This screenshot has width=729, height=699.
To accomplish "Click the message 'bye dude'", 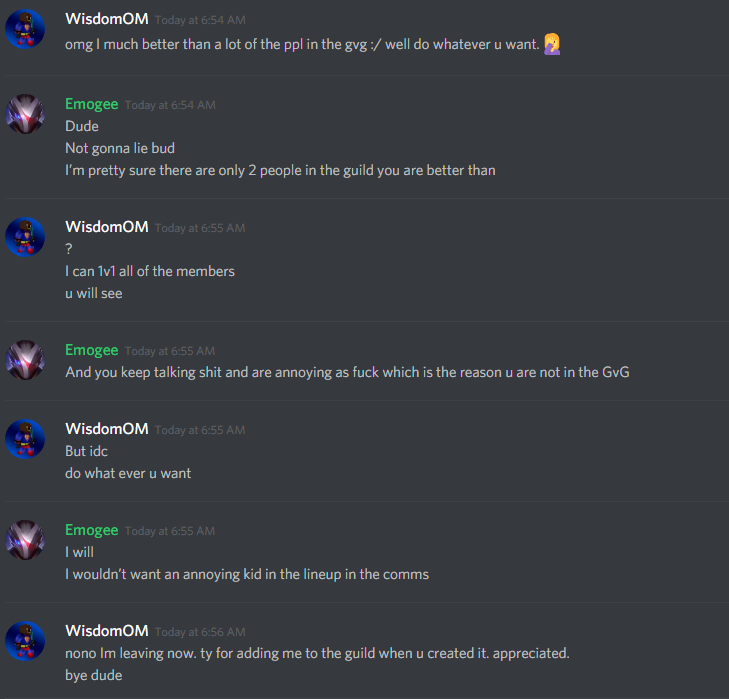I will coord(93,675).
